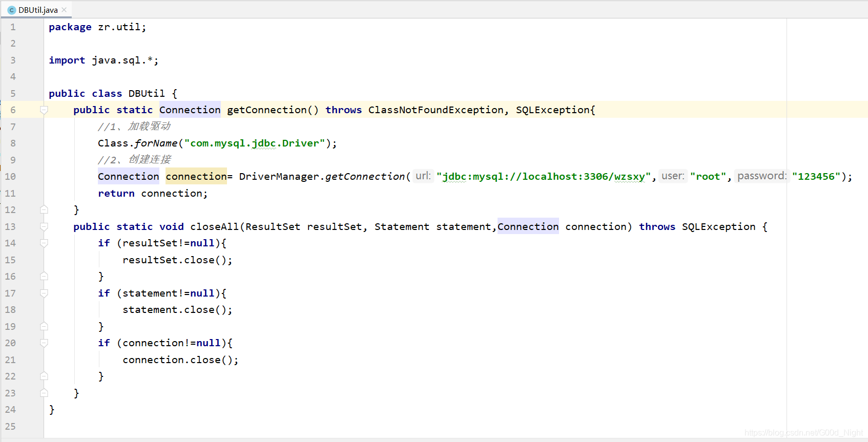Viewport: 868px width, 442px height.
Task: Click fold end marker on line 12
Action: pyautogui.click(x=44, y=209)
